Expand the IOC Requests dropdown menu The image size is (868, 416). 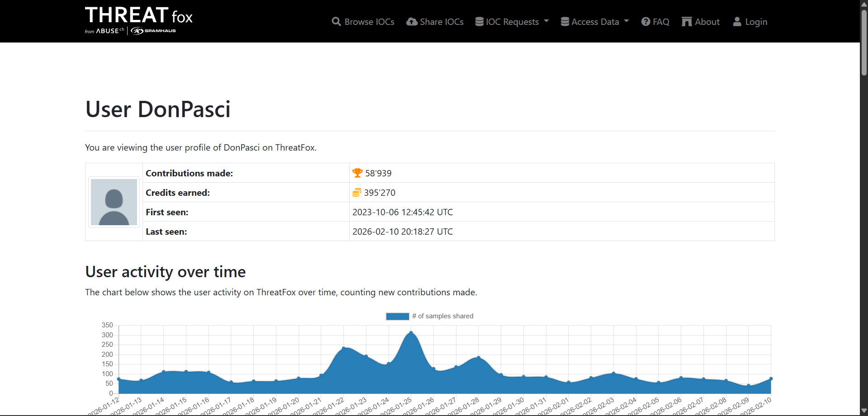pyautogui.click(x=512, y=22)
